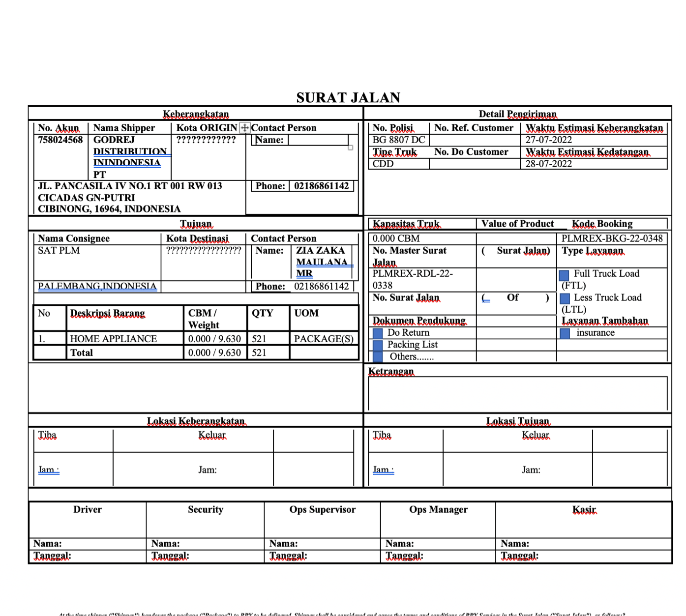Viewport: 686px width, 616px height.
Task: Click the UOM column header
Action: click(306, 313)
